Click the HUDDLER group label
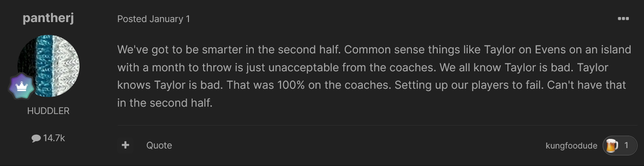 [x=48, y=111]
